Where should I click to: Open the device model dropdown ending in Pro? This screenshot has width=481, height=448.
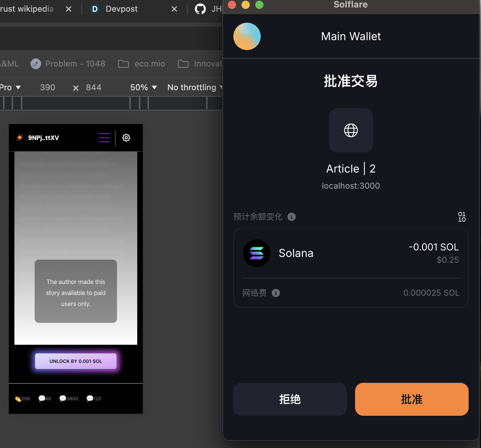click(x=10, y=87)
